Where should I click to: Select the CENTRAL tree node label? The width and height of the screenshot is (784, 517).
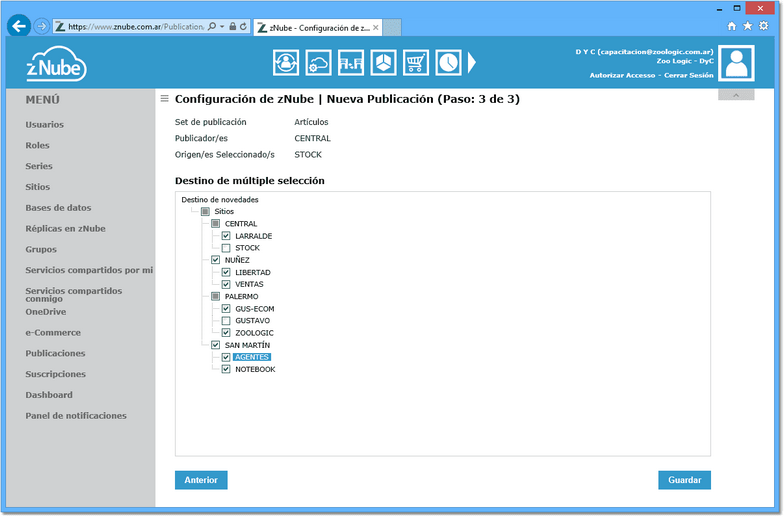(240, 224)
